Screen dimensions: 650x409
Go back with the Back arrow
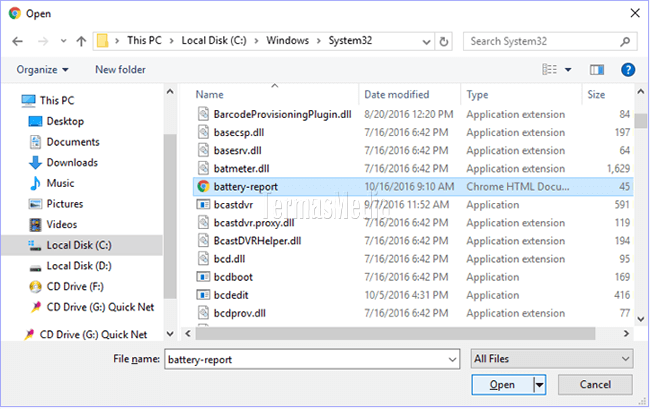point(17,41)
